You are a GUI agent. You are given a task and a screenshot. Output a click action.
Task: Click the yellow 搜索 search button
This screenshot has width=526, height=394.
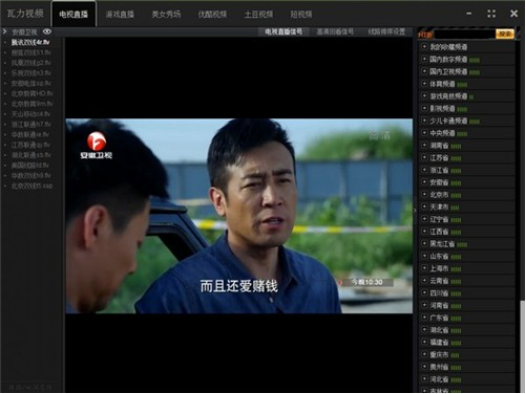pos(505,34)
